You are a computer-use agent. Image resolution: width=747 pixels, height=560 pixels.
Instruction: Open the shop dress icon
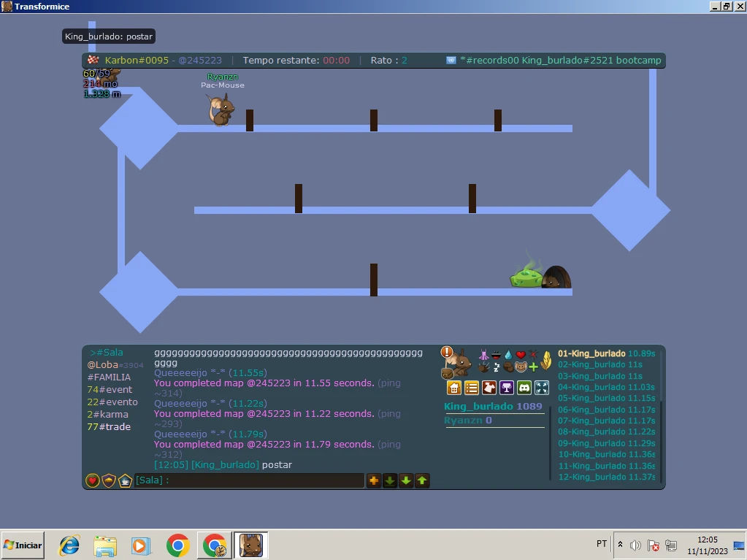pos(489,388)
